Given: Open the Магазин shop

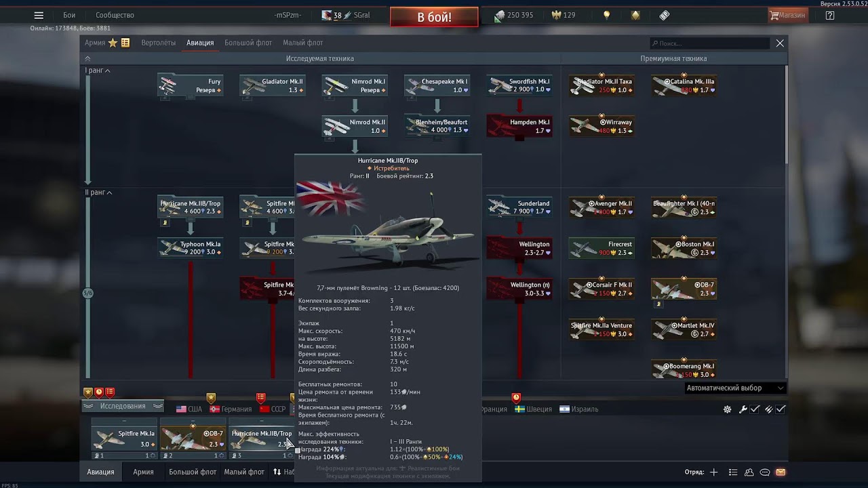Looking at the screenshot, I should [787, 15].
